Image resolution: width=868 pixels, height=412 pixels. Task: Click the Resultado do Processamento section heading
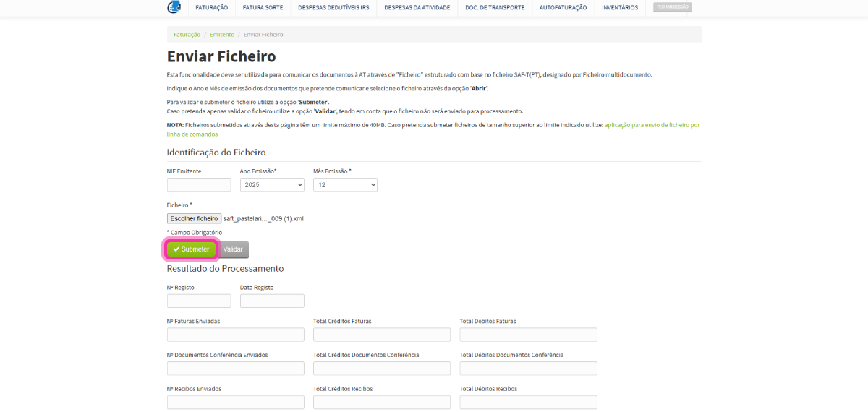[x=225, y=269]
